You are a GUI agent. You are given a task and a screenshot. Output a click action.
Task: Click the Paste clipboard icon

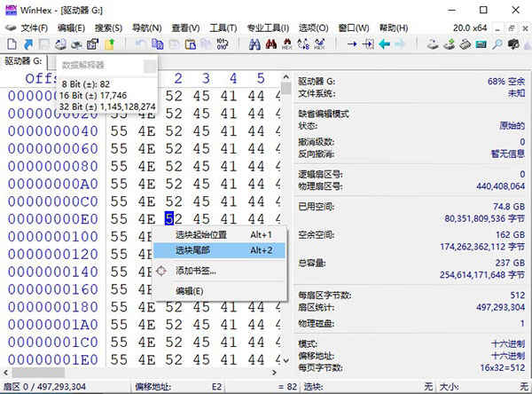pyautogui.click(x=191, y=44)
